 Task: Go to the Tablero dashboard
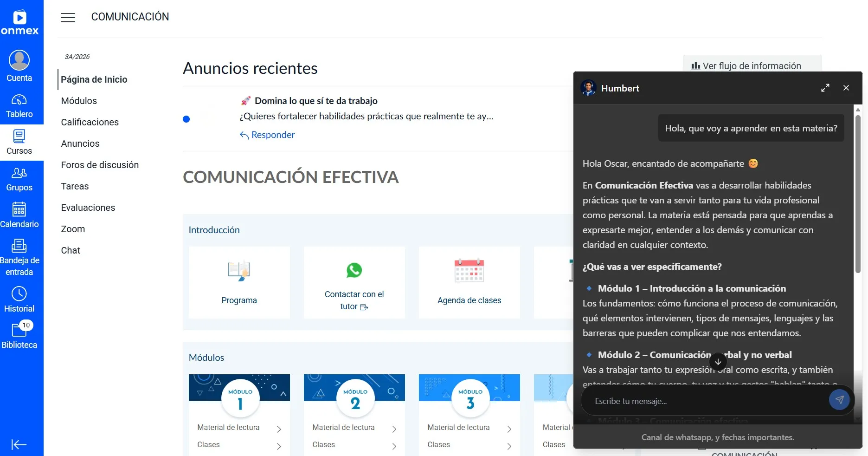19,106
